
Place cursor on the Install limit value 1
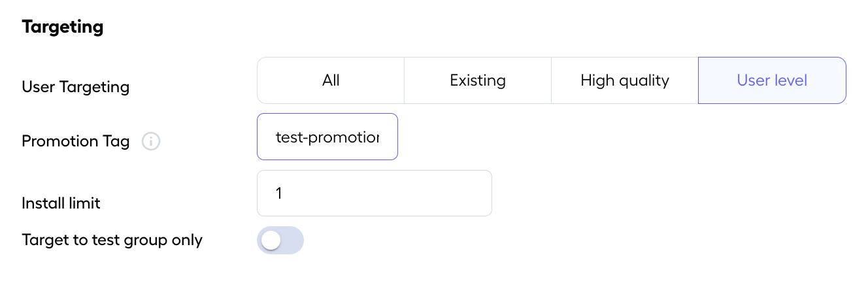pyautogui.click(x=279, y=193)
